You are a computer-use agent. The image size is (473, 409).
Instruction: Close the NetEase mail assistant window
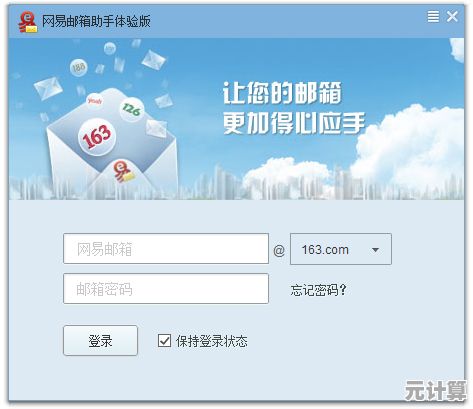pos(452,16)
